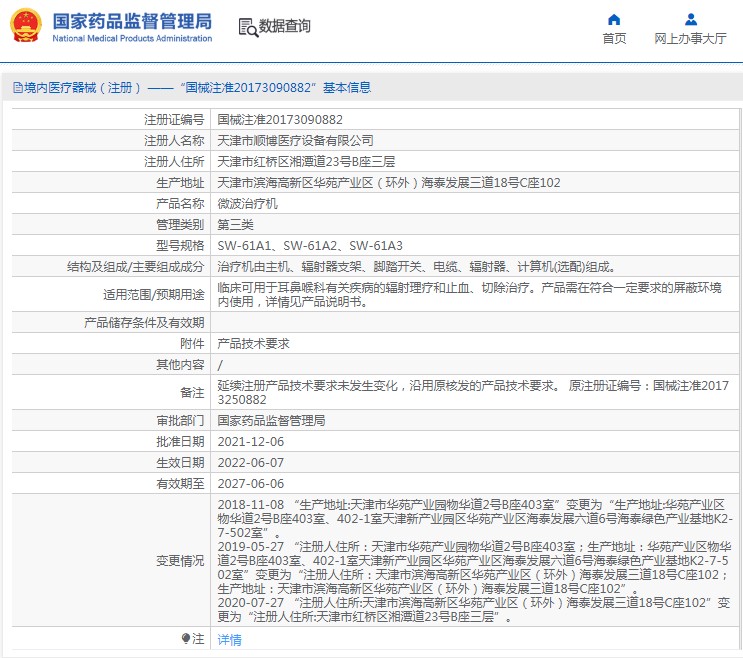This screenshot has height=658, width=743.
Task: Open the 数据查询 data search icon
Action: click(x=248, y=27)
